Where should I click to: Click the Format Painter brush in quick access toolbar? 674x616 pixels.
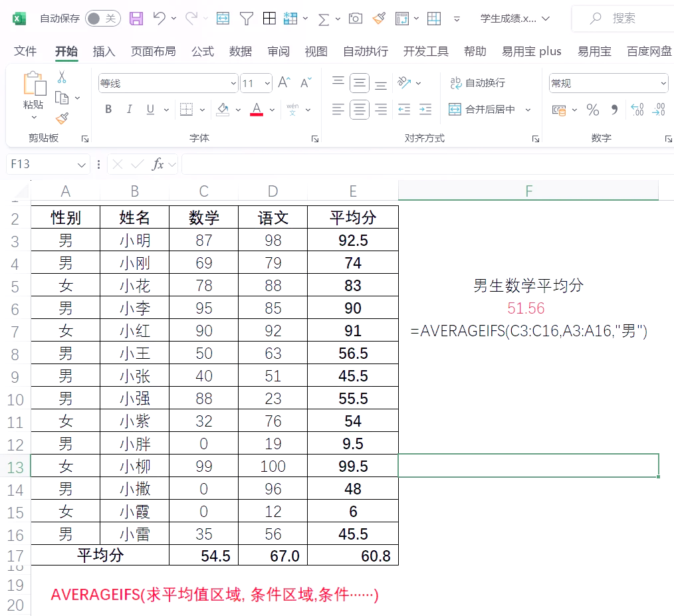(x=379, y=18)
